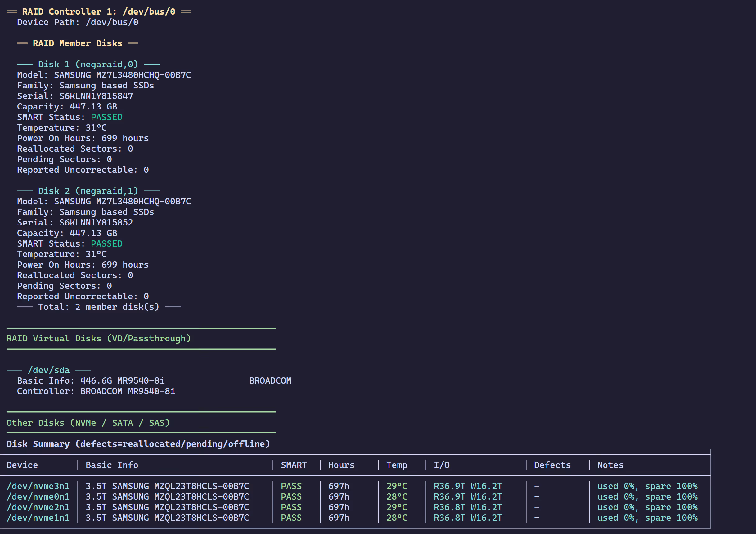The image size is (756, 534).
Task: Select the /dev/nvme0n1 device cell
Action: [x=38, y=496]
